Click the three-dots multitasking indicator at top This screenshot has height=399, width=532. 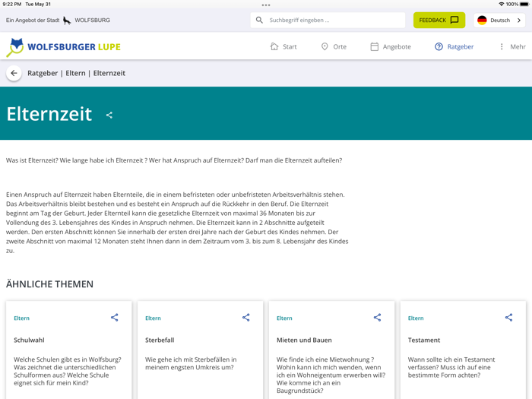(266, 5)
